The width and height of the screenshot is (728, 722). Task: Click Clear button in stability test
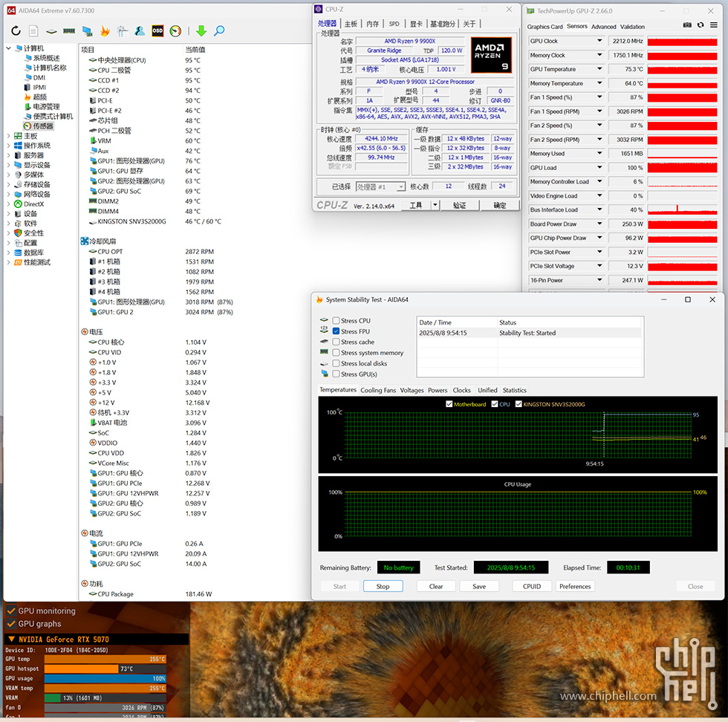[436, 586]
